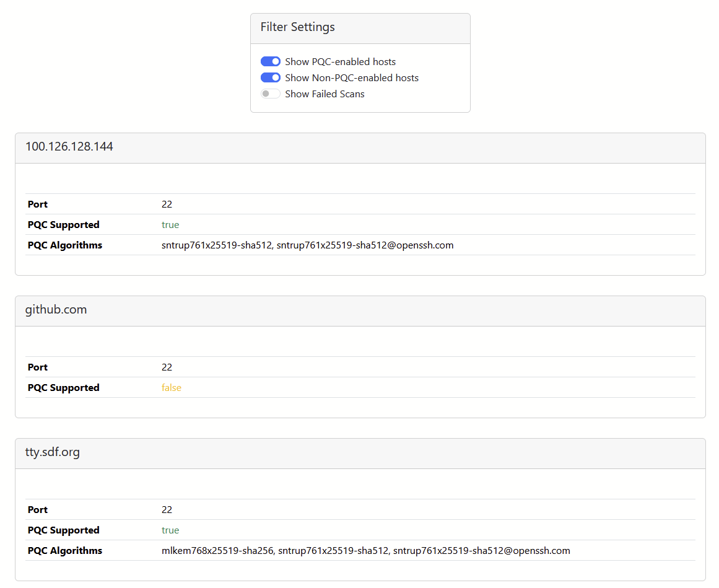Click the true value under 100.126.128.144

170,225
